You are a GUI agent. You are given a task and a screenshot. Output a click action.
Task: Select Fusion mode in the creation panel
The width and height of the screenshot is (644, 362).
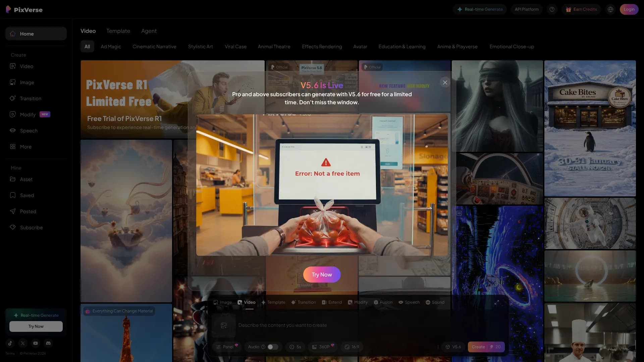click(383, 302)
